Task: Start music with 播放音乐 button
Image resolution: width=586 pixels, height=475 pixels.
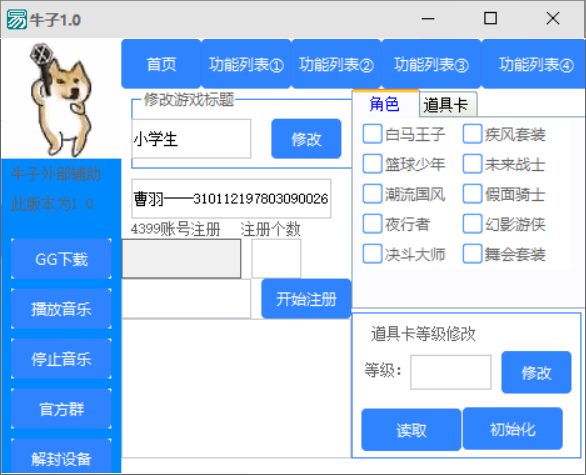Action: [x=61, y=309]
